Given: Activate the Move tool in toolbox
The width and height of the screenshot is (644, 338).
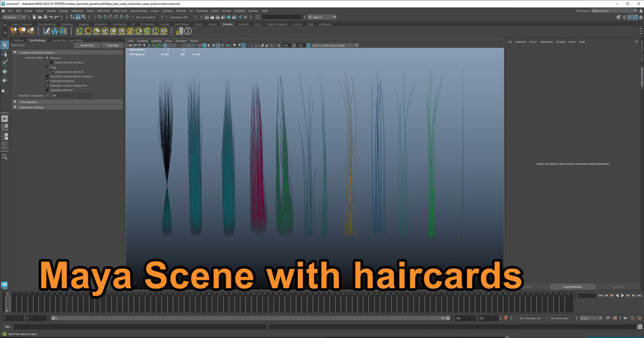Looking at the screenshot, I should [4, 71].
